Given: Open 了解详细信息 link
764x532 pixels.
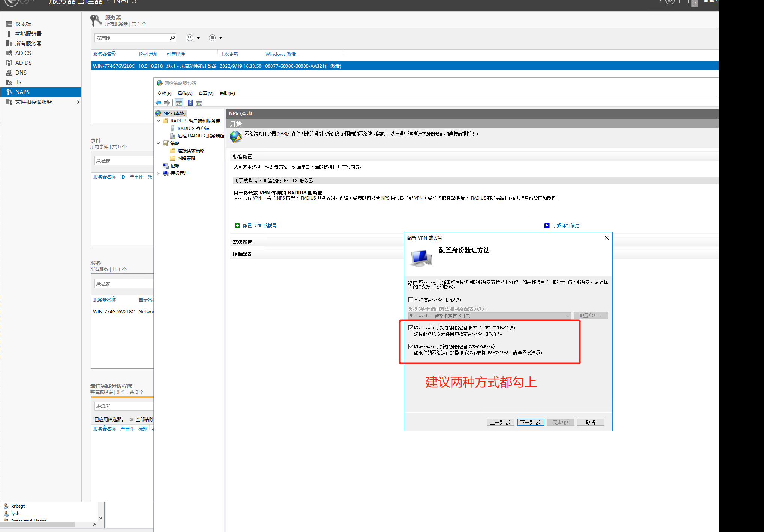Looking at the screenshot, I should (566, 225).
